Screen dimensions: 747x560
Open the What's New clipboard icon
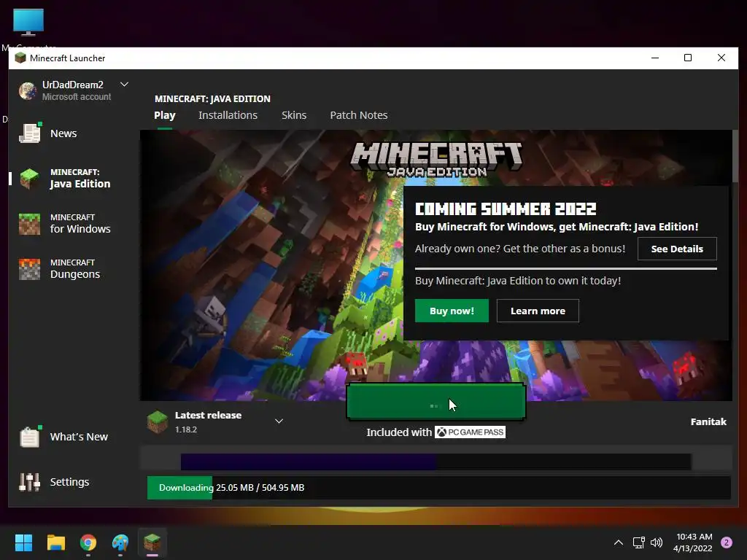coord(30,436)
